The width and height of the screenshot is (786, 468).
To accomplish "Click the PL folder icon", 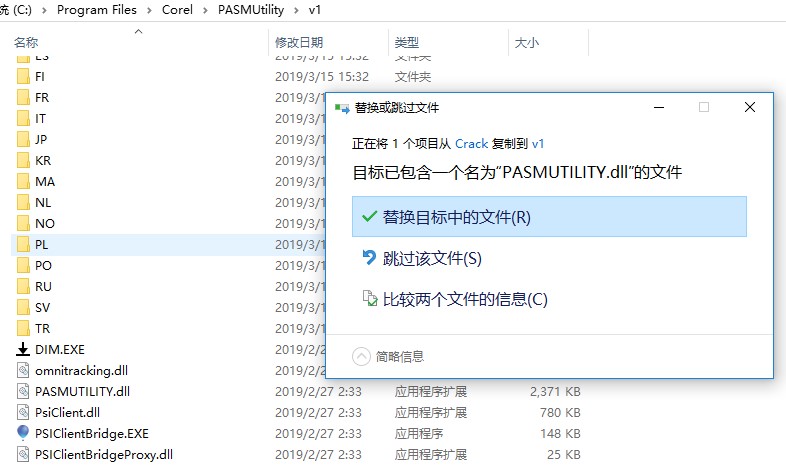I will coord(24,244).
